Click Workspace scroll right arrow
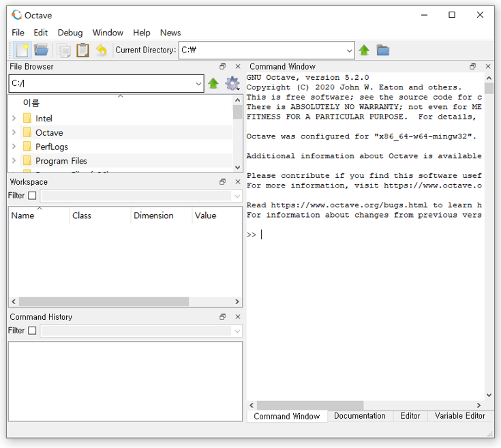The width and height of the screenshot is (501, 448). pos(237,301)
